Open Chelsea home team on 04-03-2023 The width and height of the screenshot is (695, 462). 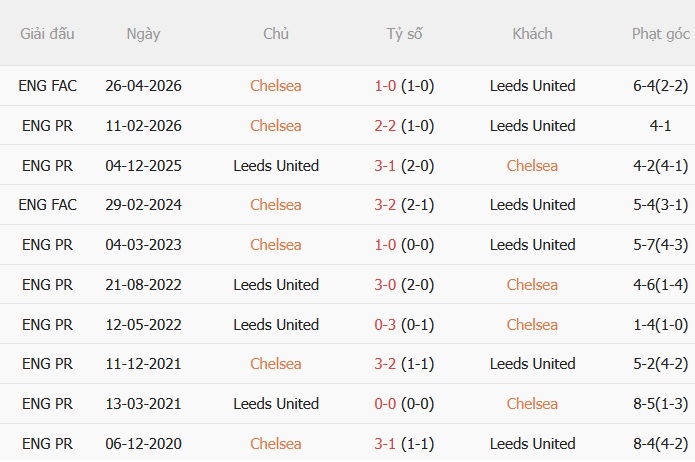coord(276,245)
